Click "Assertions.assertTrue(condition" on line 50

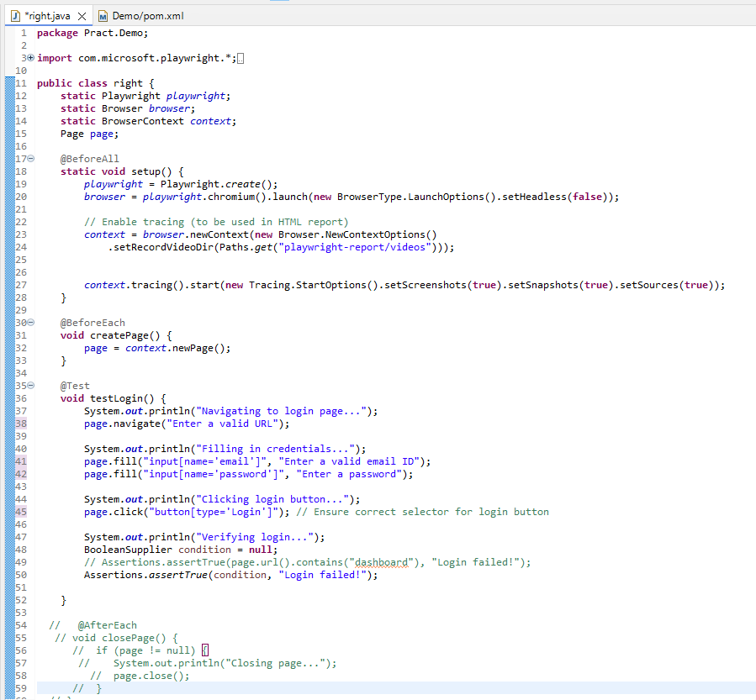[x=175, y=575]
